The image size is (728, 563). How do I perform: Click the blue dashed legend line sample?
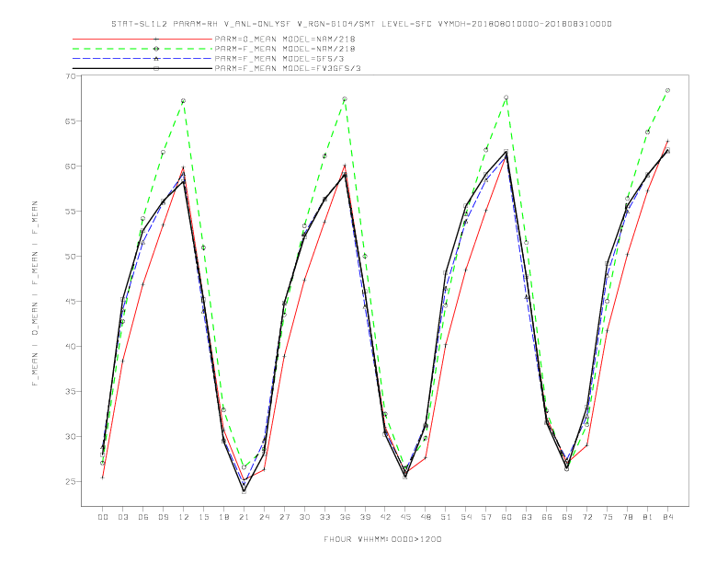coord(142,59)
